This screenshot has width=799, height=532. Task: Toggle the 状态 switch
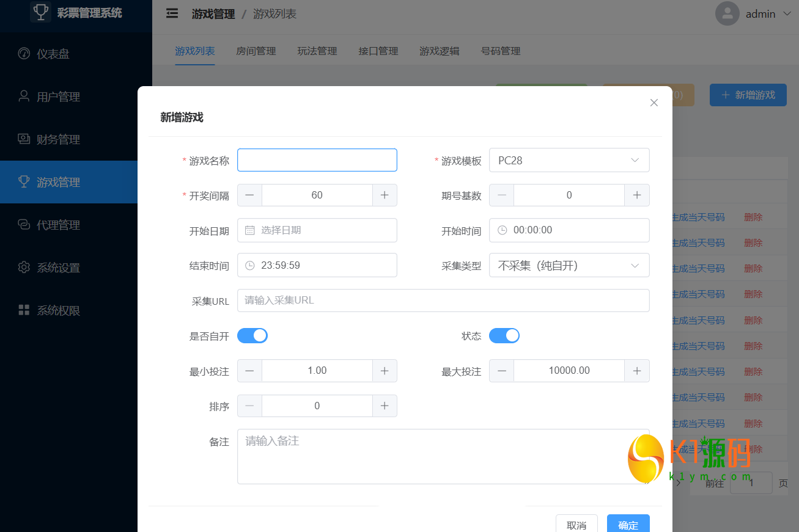click(504, 335)
